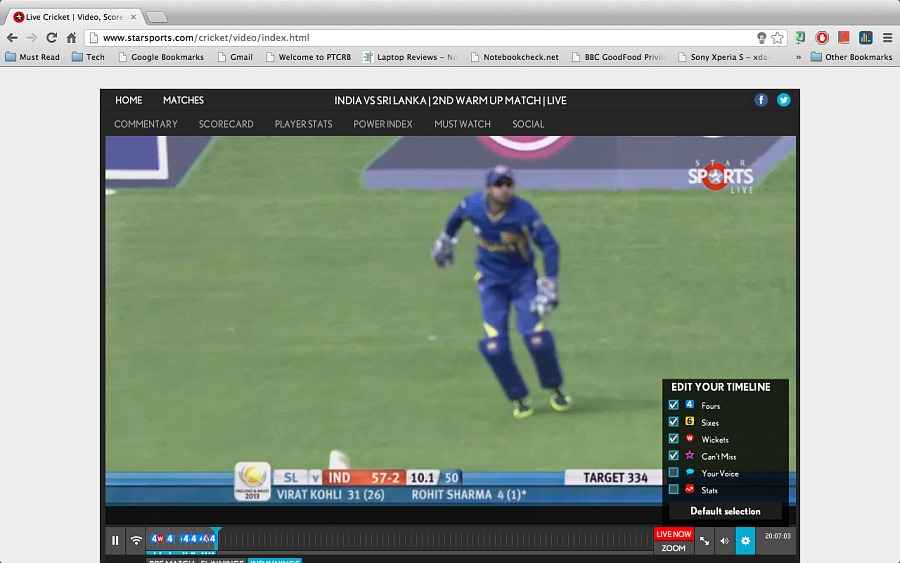Switch to the COMMENTARY tab
This screenshot has height=563, width=900.
(x=146, y=124)
